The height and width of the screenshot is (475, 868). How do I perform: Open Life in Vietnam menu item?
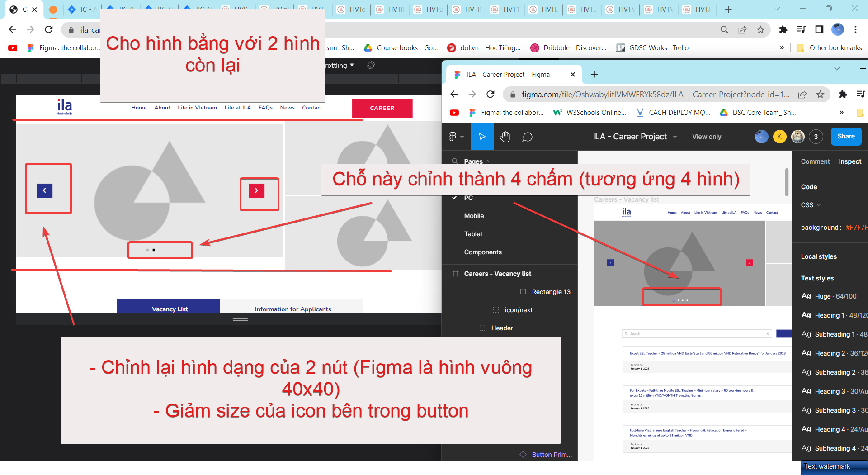197,108
